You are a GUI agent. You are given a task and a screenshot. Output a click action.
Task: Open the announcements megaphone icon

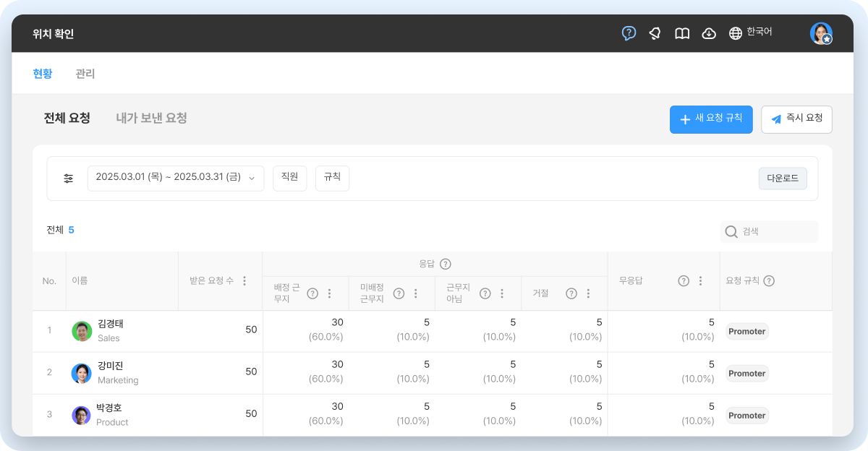[x=655, y=33]
